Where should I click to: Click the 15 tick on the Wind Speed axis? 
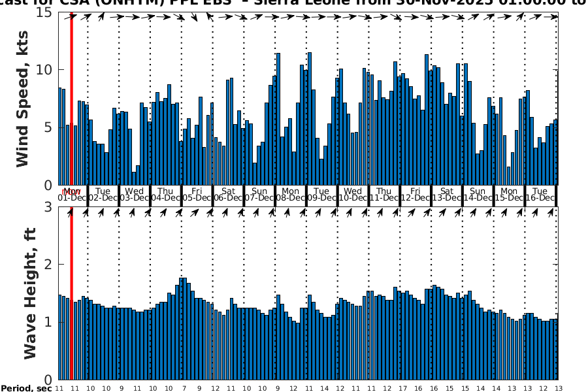point(45,12)
